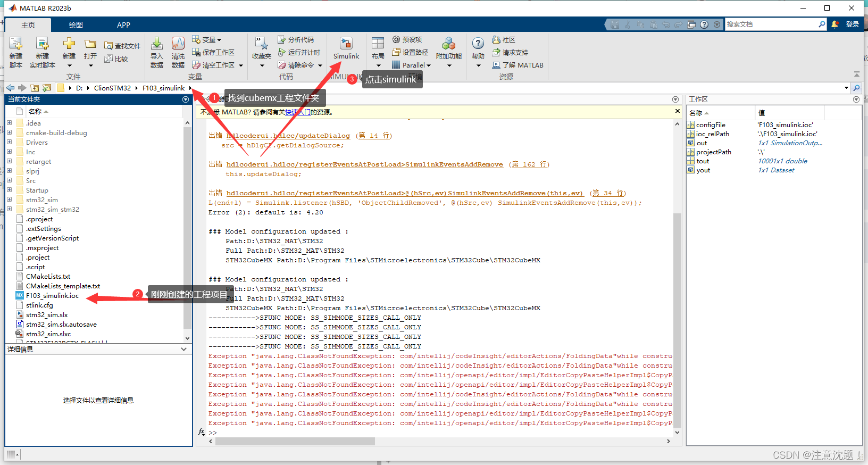The height and width of the screenshot is (465, 868).
Task: Click 比较 (Compare) in the toolstrip
Action: pos(116,59)
